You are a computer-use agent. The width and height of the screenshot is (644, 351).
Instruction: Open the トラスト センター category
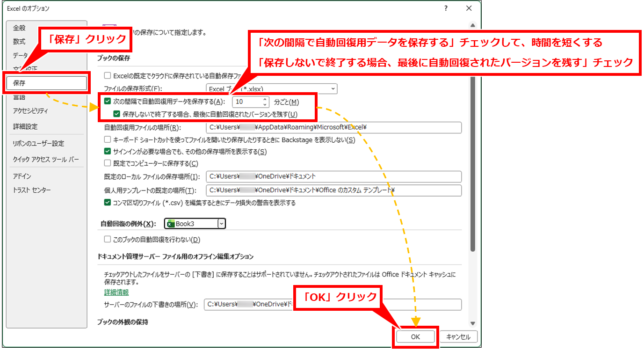(32, 190)
